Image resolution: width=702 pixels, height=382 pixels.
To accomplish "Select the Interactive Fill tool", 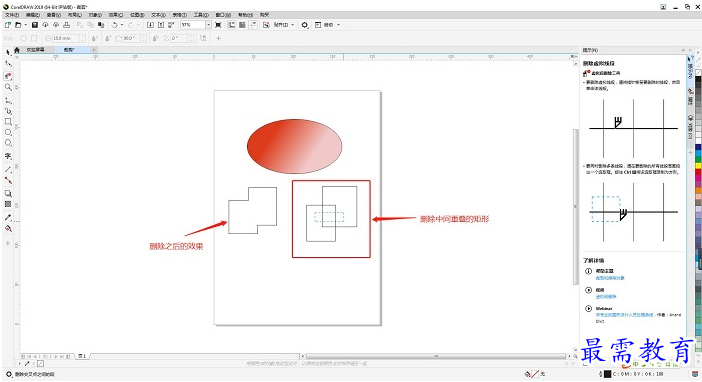I will click(8, 229).
